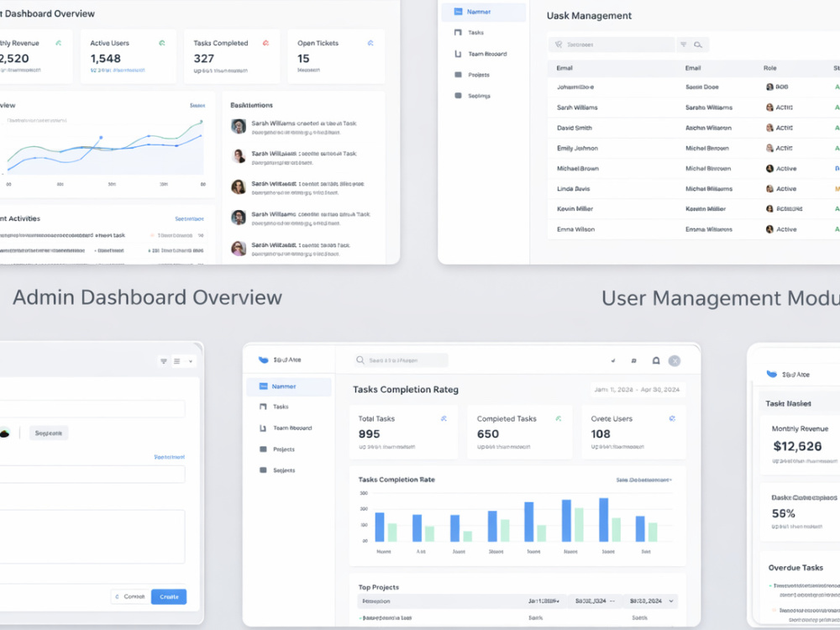Click the Active Users card icon
This screenshot has width=840, height=630.
tap(162, 43)
